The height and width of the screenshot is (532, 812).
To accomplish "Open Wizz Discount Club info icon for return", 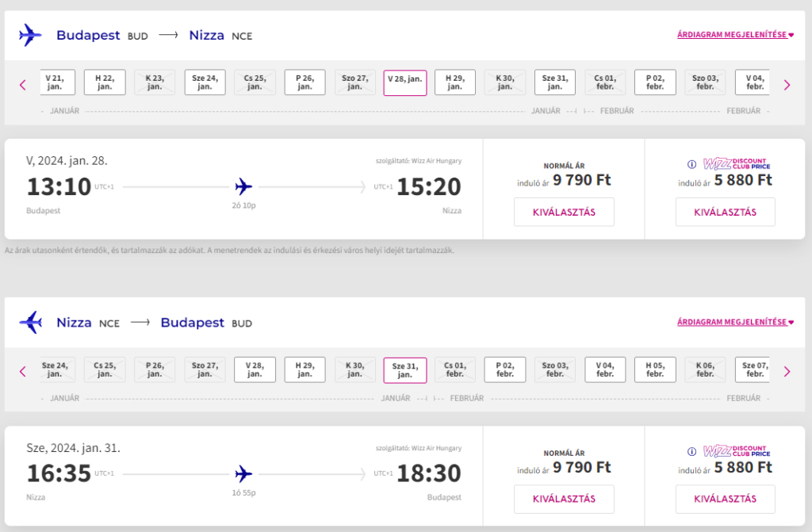I will (691, 451).
